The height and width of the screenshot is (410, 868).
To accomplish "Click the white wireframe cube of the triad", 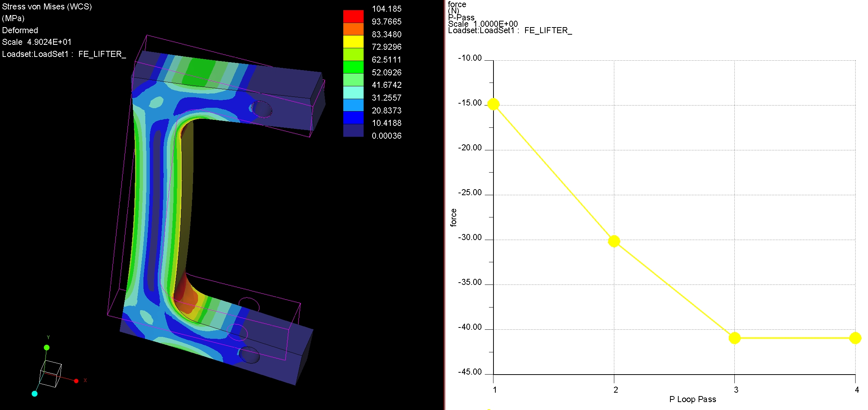I will pyautogui.click(x=51, y=373).
